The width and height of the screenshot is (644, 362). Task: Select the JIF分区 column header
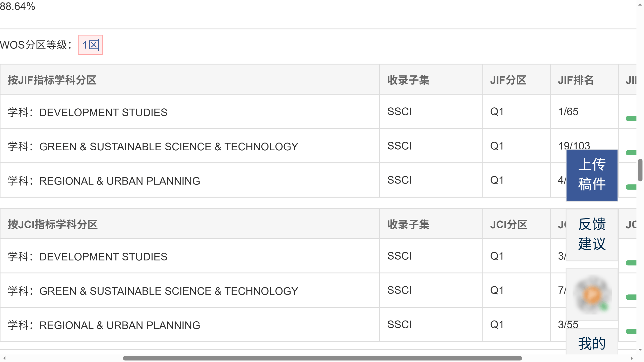pyautogui.click(x=508, y=80)
